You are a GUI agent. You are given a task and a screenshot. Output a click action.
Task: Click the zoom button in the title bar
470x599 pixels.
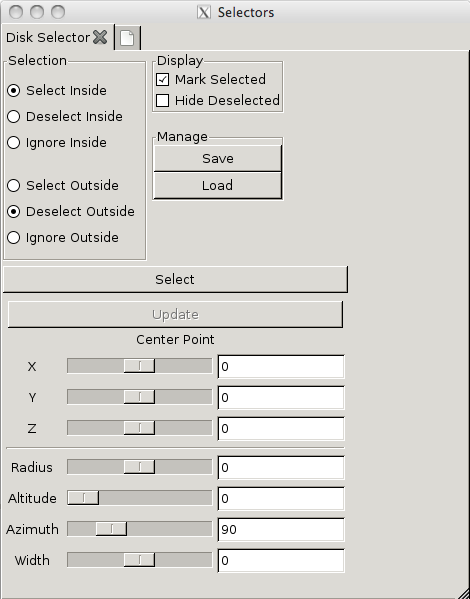coord(58,12)
